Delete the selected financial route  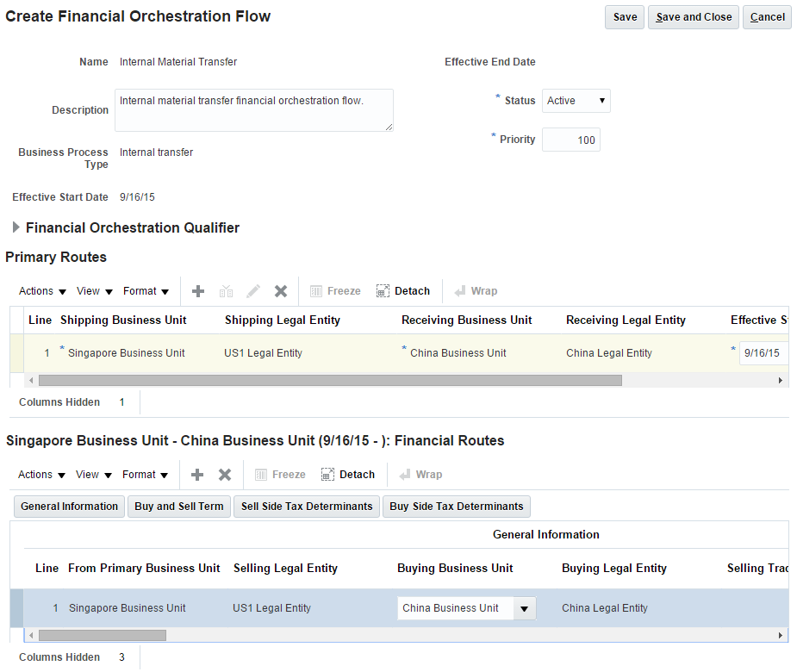coord(224,475)
